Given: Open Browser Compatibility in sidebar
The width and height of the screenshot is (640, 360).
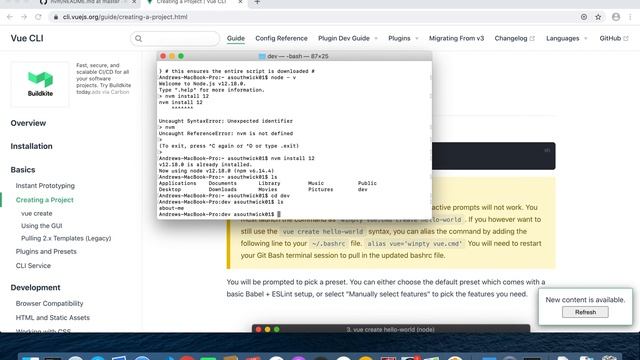Looking at the screenshot, I should coord(49,304).
